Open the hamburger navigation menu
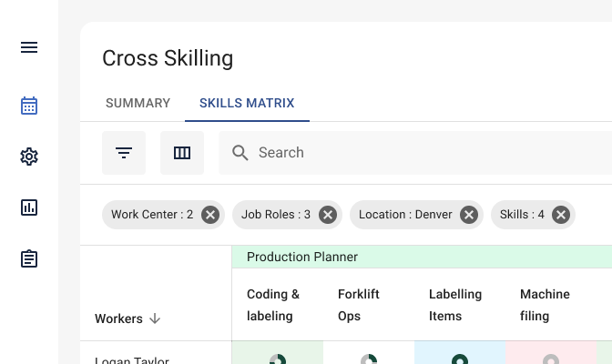The image size is (612, 364). click(29, 47)
